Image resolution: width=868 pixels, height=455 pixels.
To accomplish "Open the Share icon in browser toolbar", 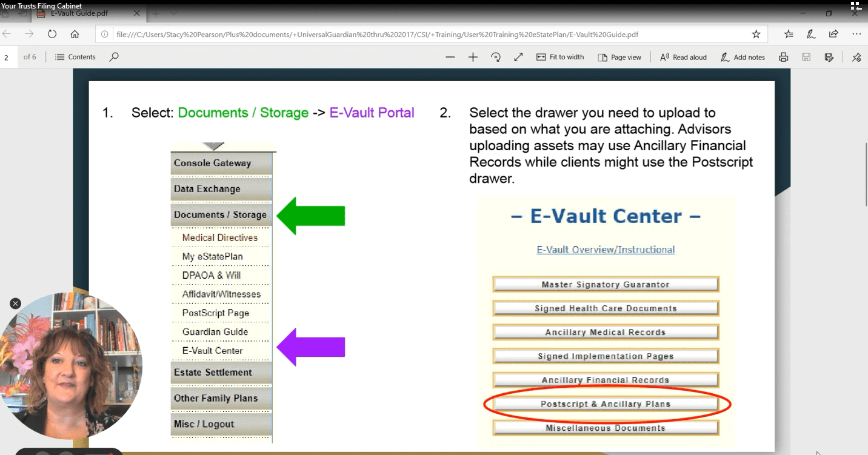I will click(x=833, y=35).
